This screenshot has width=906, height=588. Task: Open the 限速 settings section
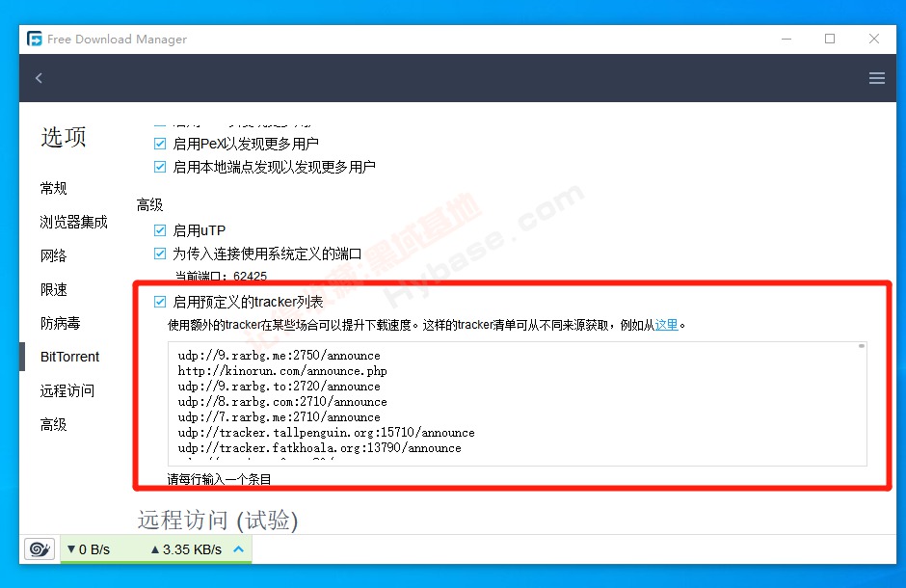[x=54, y=289]
